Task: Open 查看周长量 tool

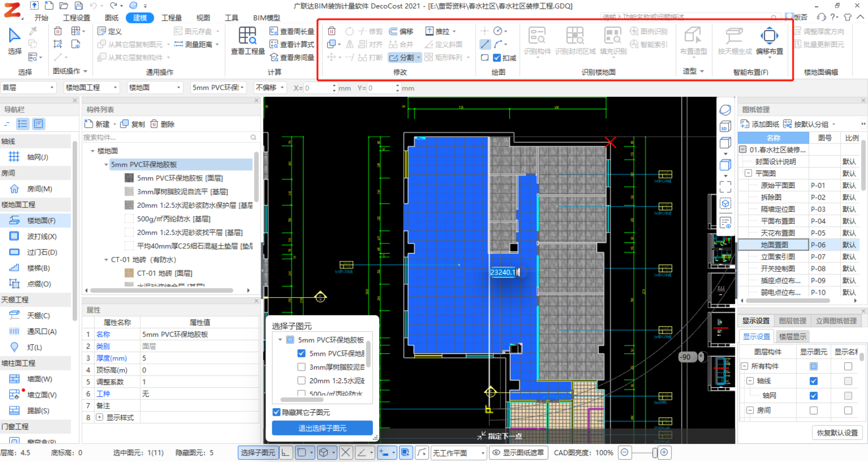Action: coord(292,31)
